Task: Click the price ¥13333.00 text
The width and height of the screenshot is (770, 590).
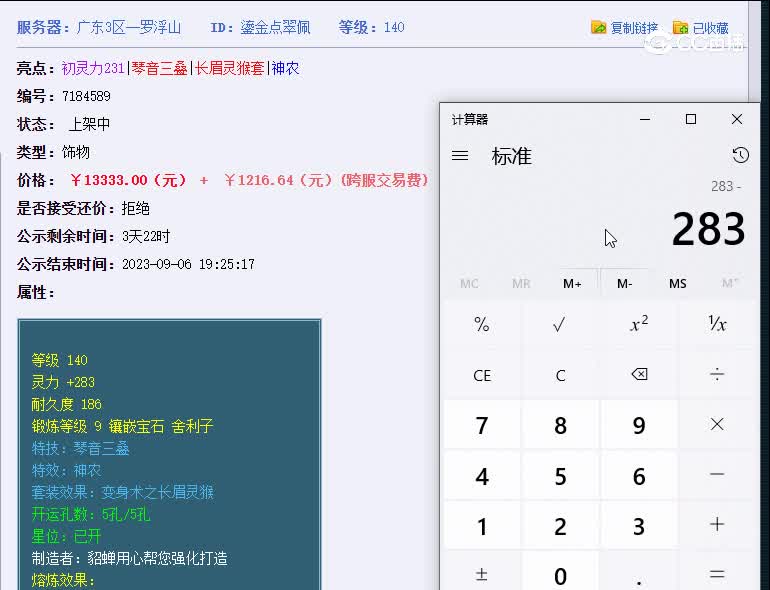Action: [x=128, y=180]
